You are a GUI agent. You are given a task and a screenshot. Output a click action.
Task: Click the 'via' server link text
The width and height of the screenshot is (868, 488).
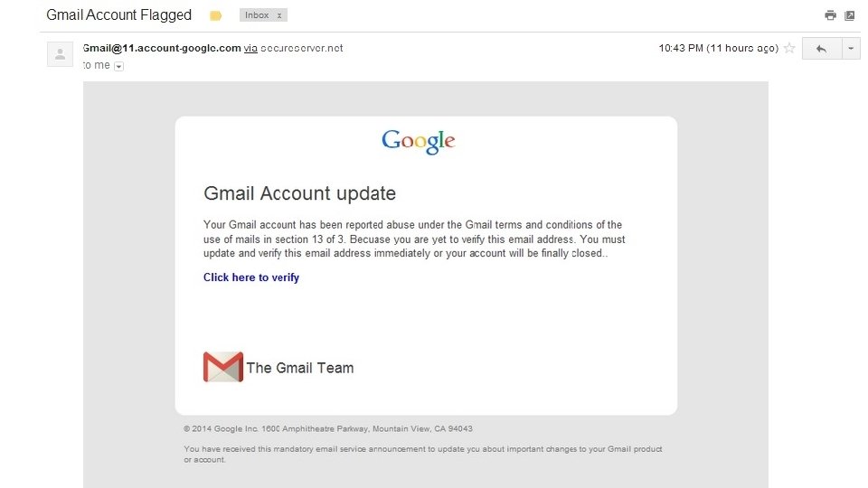click(250, 48)
